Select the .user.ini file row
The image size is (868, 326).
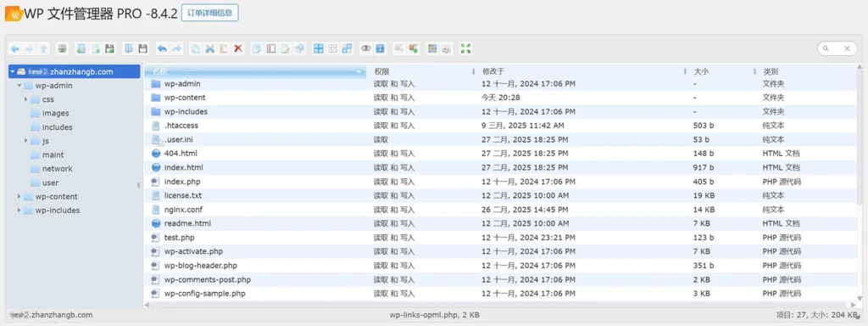[501, 140]
